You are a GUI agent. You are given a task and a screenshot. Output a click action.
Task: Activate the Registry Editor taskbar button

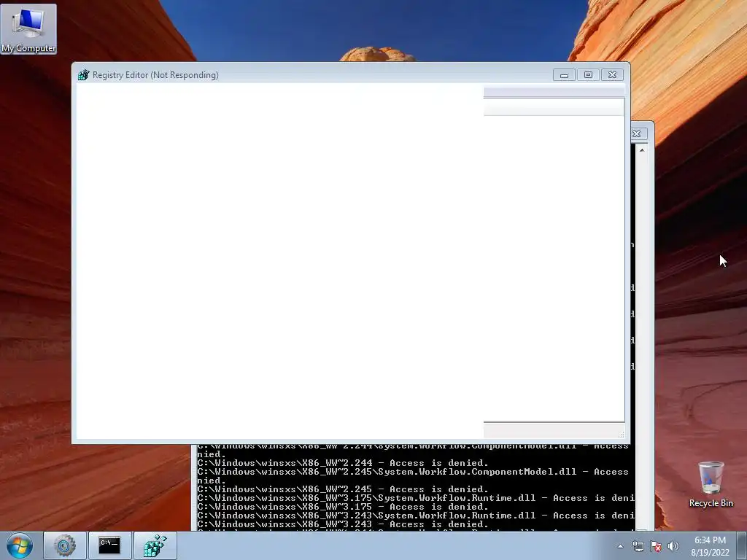pos(155,545)
